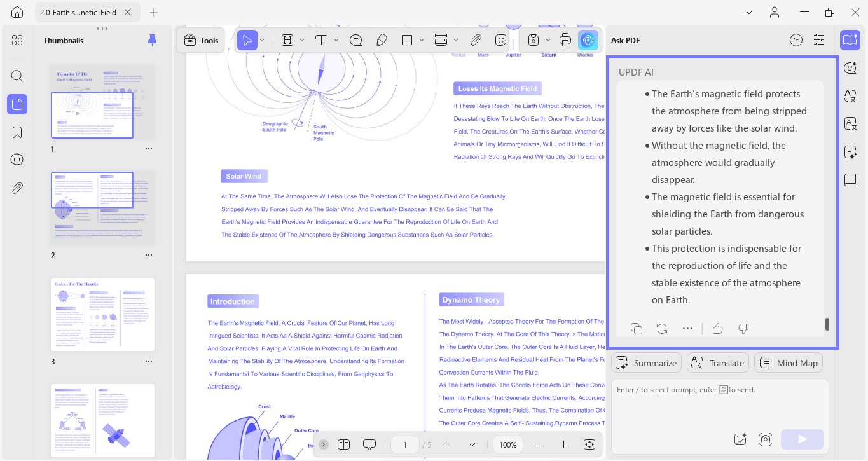Open the Bookmarks panel
The height and width of the screenshot is (461, 868).
17,132
